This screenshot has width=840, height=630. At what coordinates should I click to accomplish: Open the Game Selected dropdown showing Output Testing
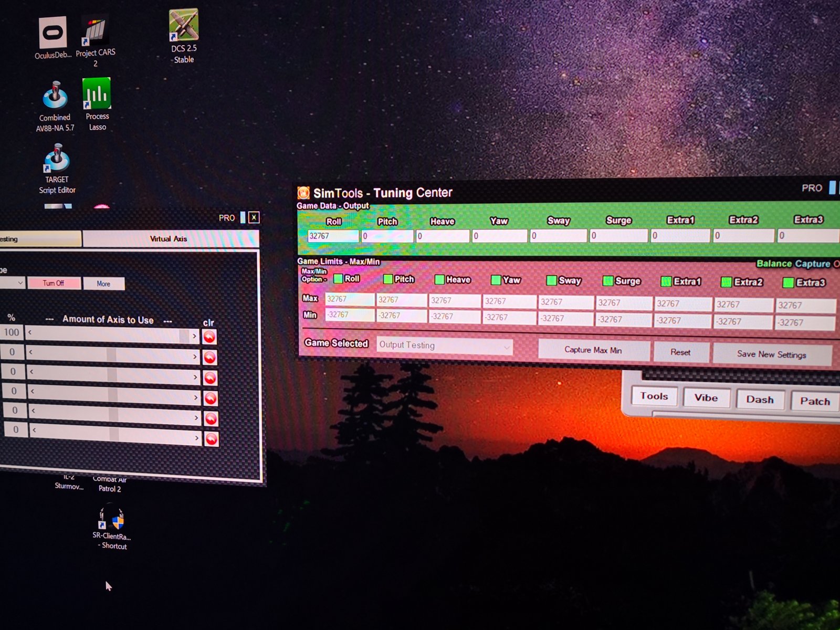(x=445, y=345)
